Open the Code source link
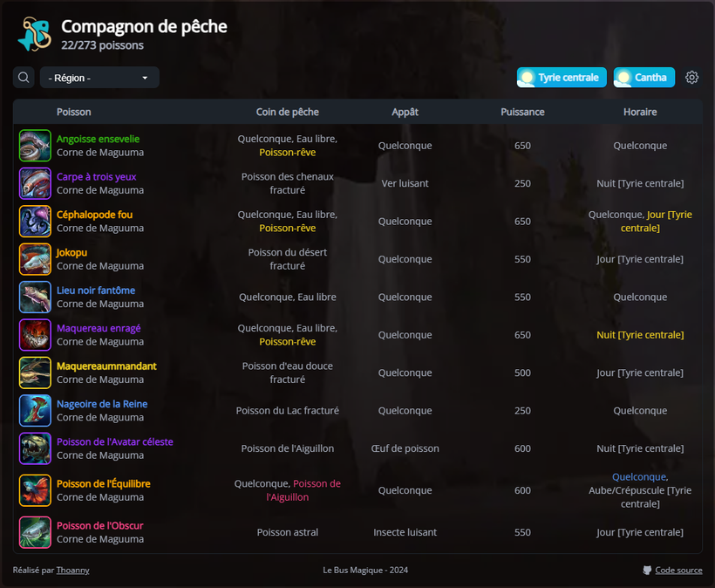Image resolution: width=715 pixels, height=588 pixels. coord(678,571)
